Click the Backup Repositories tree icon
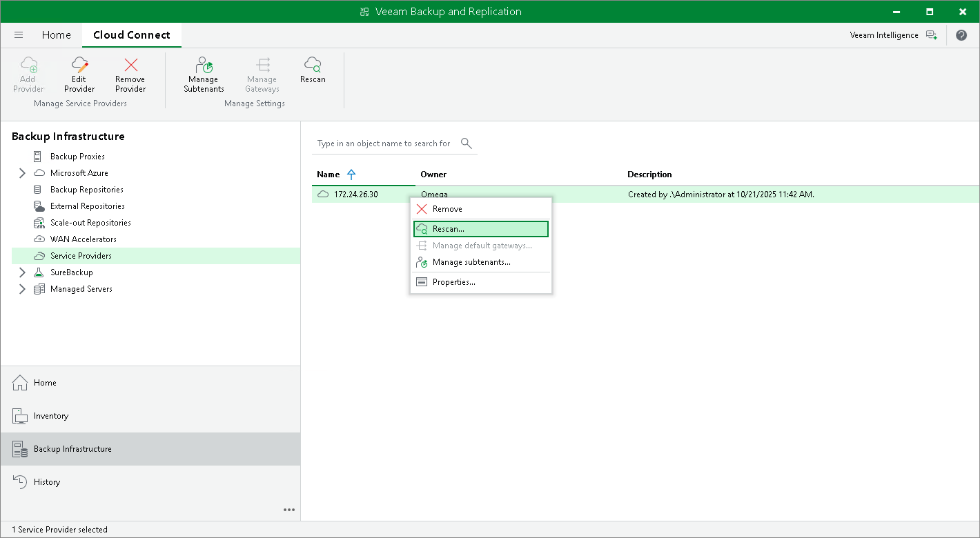The width and height of the screenshot is (980, 538). [39, 190]
